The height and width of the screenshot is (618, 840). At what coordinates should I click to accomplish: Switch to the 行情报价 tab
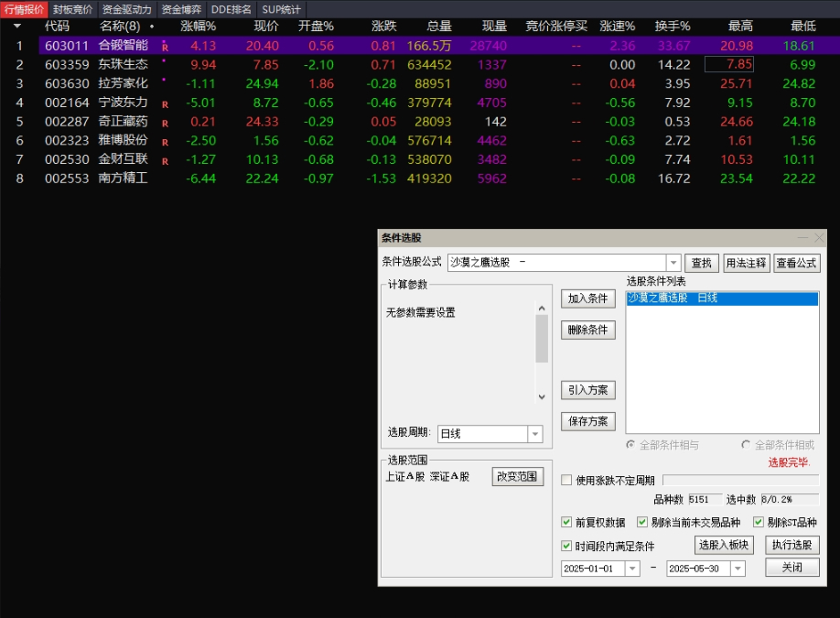(x=24, y=9)
